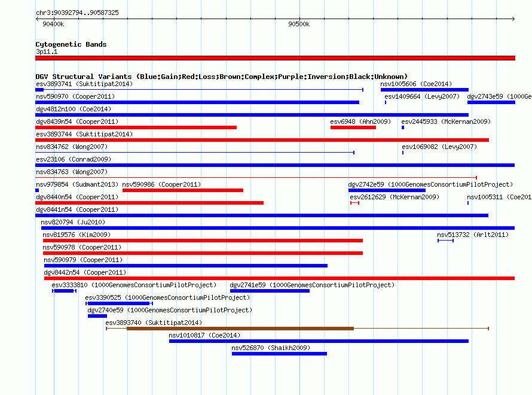Click the dgv8439n54 (Cooper2011) red loss bar
532x395 pixels.
[136, 127]
